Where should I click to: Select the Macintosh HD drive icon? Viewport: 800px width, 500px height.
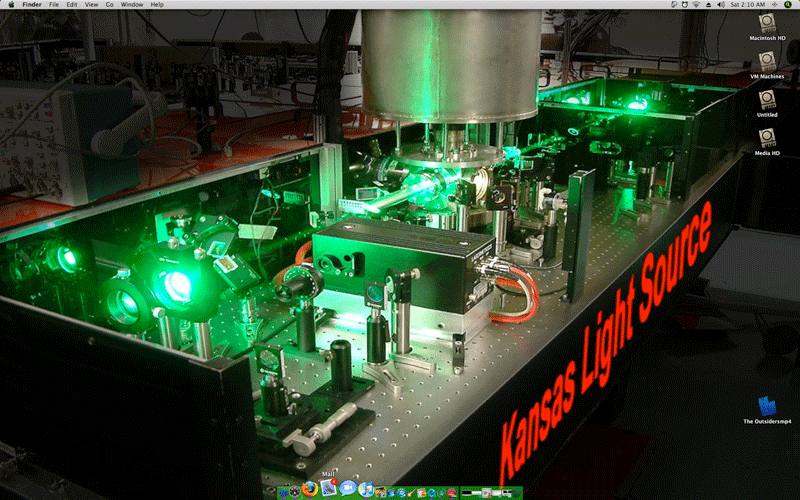(767, 23)
